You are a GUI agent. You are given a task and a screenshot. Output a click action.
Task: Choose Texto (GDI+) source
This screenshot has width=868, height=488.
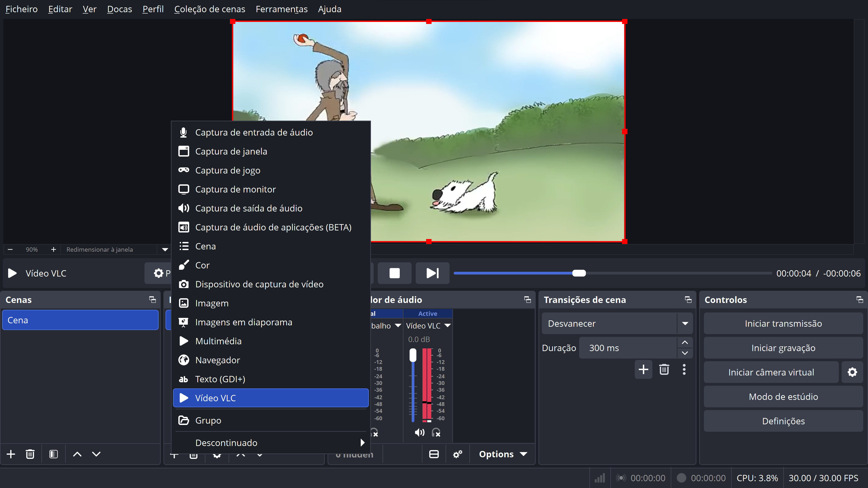coord(271,379)
